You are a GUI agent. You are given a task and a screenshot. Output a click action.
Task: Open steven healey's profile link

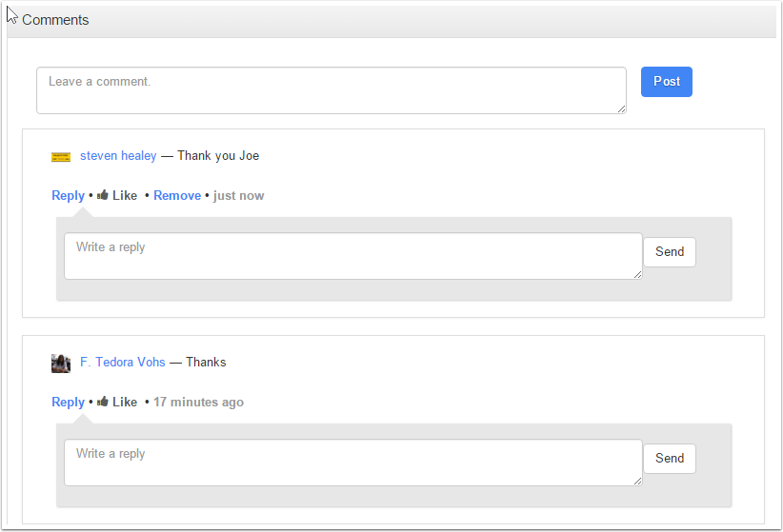[x=118, y=156]
